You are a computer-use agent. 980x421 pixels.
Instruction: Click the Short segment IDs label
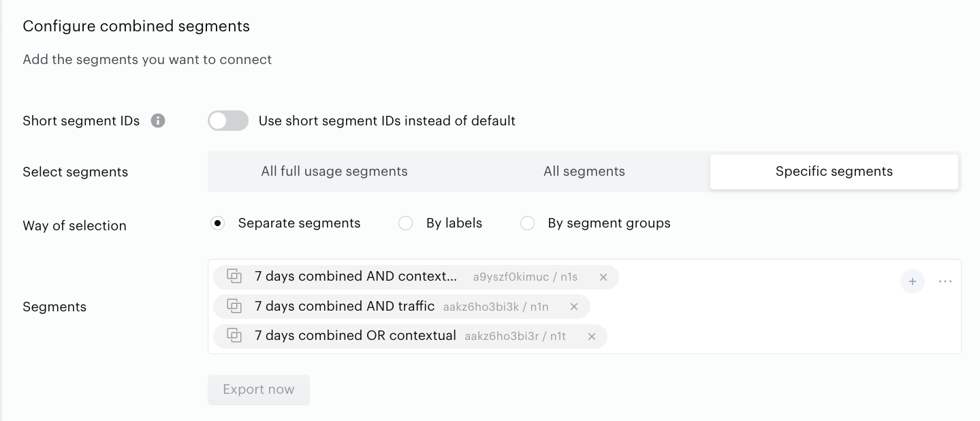pos(81,121)
